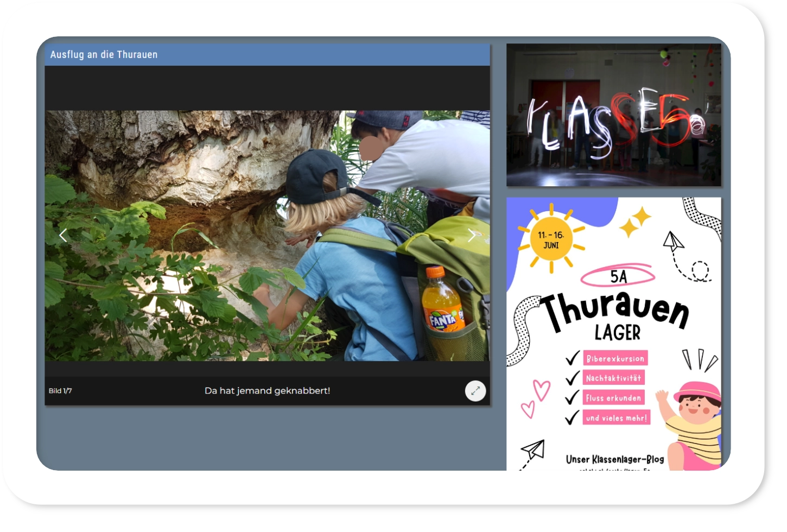Open the main tree stump photo
Screen dimensions: 787x532
[x=267, y=236]
